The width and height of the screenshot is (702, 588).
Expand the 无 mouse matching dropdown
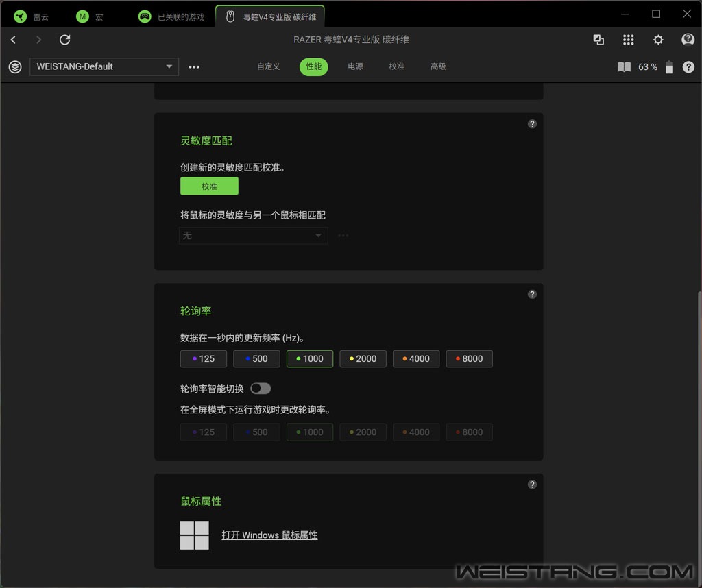(x=254, y=235)
